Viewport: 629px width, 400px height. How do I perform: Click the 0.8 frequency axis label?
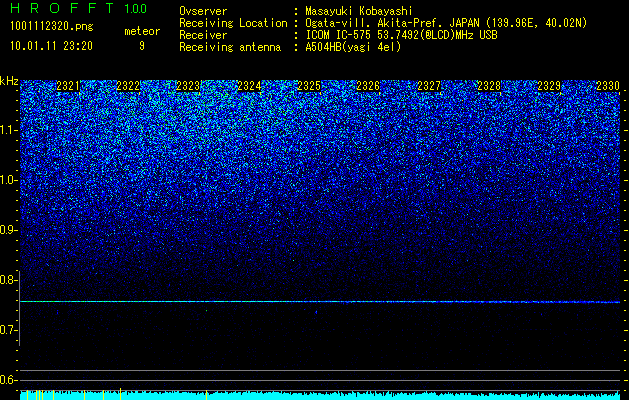point(8,280)
